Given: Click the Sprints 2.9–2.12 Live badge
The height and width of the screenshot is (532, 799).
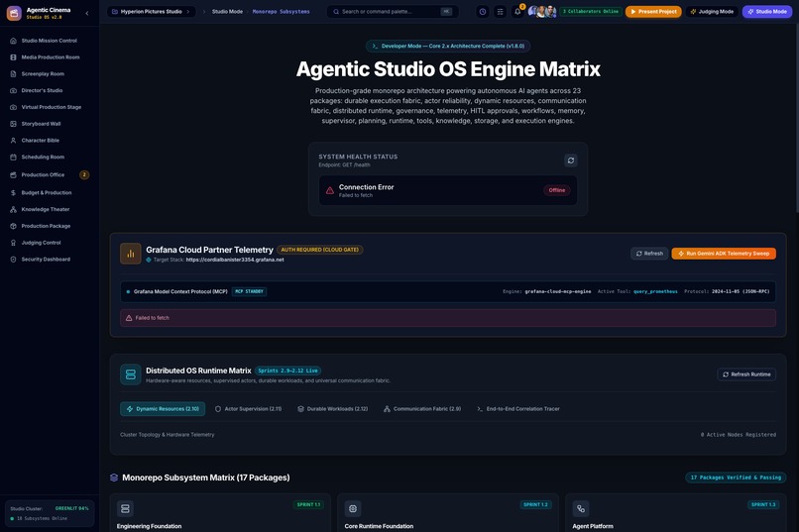Looking at the screenshot, I should pos(287,371).
